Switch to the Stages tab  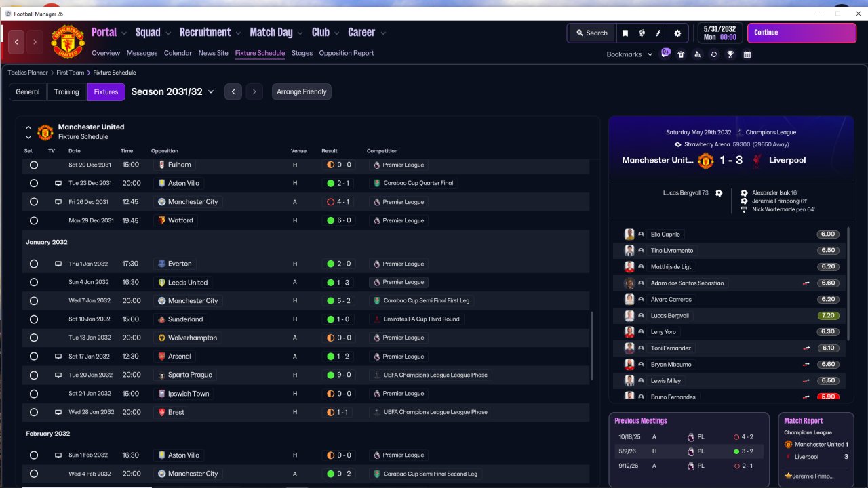pyautogui.click(x=302, y=53)
